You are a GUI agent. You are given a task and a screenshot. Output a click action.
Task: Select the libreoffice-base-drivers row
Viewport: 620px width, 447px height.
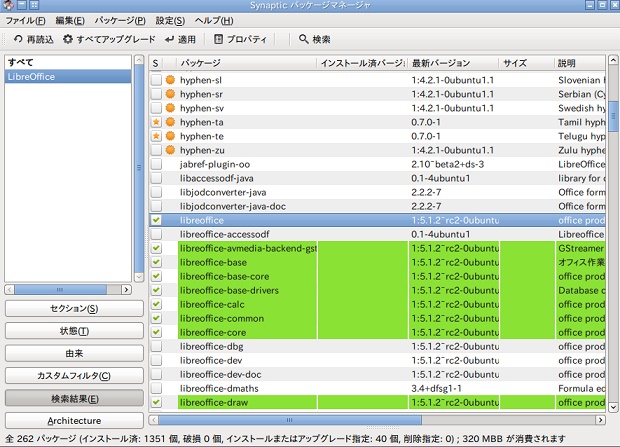pos(377,290)
